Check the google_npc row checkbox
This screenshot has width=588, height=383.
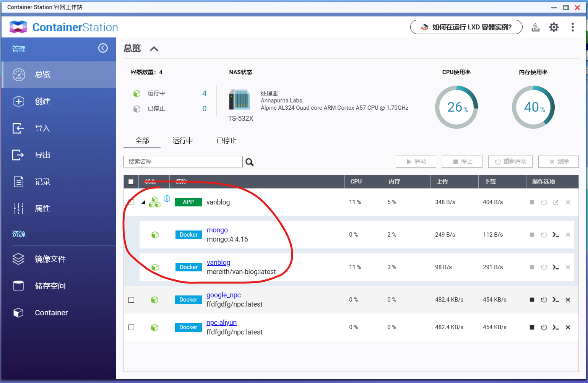(132, 300)
